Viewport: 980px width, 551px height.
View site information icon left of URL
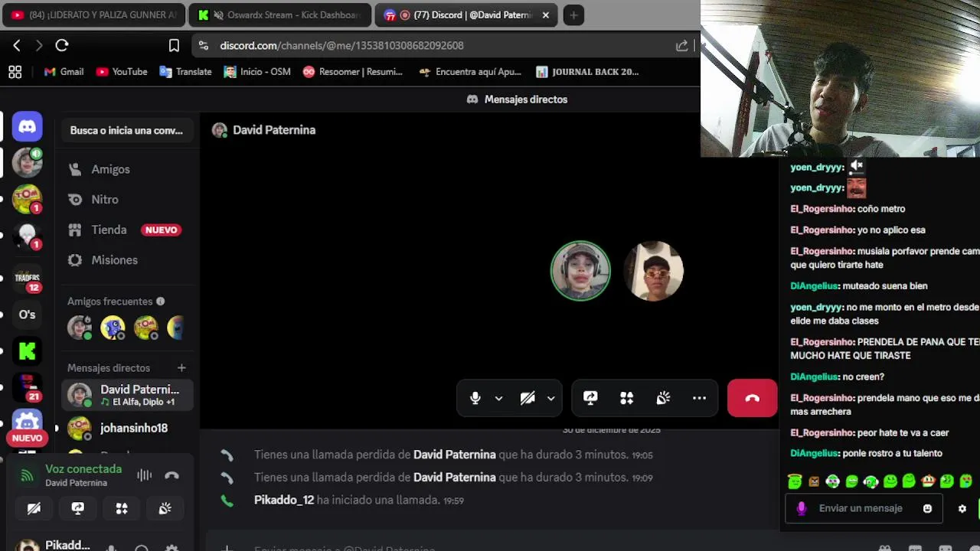click(203, 45)
